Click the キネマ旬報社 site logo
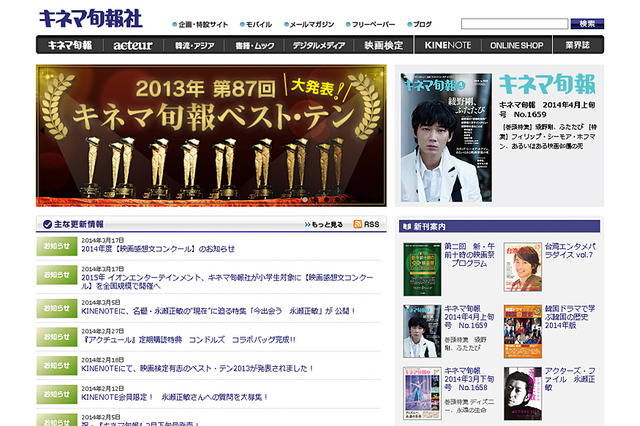Viewport: 640px width, 426px height. (91, 18)
